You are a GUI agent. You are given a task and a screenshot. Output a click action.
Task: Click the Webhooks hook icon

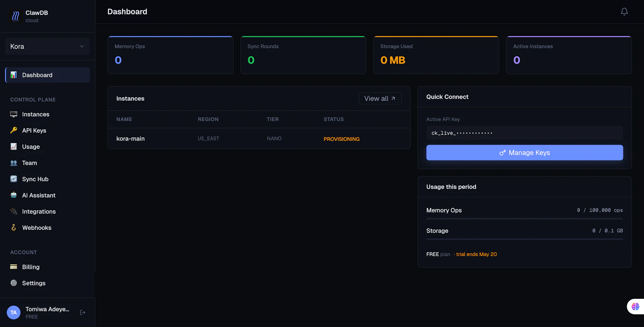point(14,228)
